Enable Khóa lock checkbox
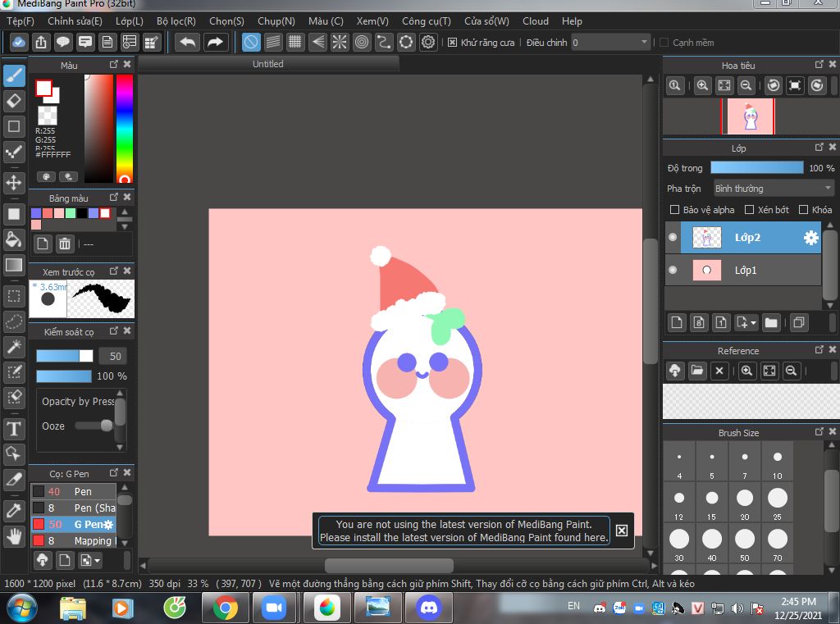The width and height of the screenshot is (840, 624). (803, 210)
